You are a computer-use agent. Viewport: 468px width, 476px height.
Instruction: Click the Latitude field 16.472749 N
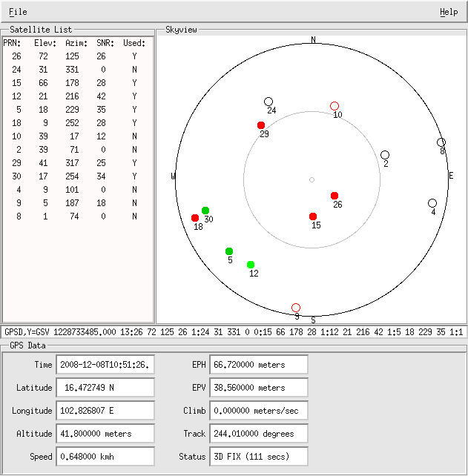tap(105, 388)
